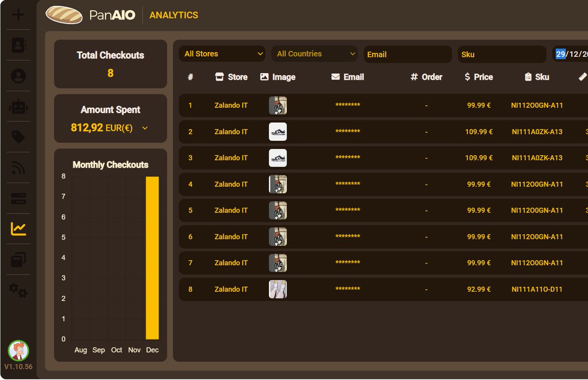Open product thumbnail in row 5
The height and width of the screenshot is (380, 588).
coord(278,210)
